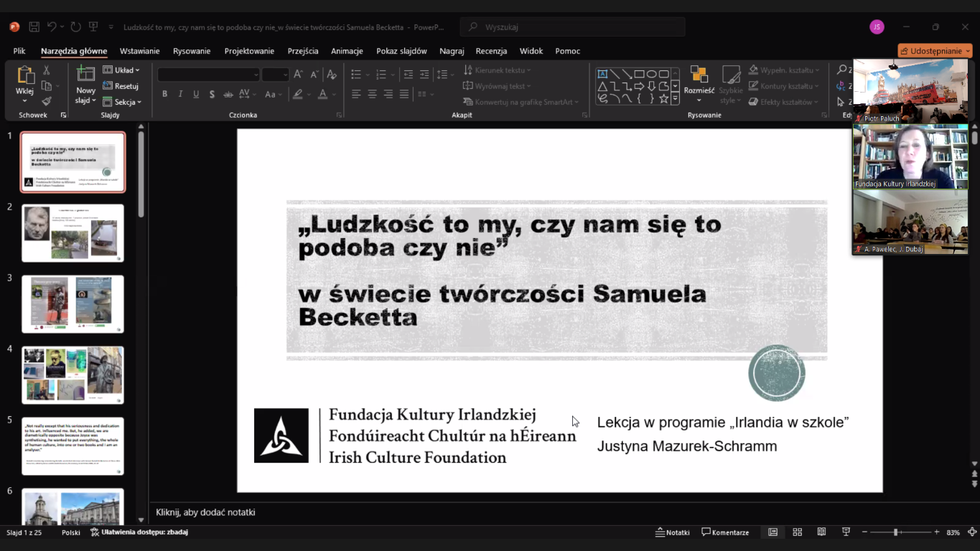The image size is (980, 551).
Task: Add a slide with Nowy slajd
Action: pos(85,75)
